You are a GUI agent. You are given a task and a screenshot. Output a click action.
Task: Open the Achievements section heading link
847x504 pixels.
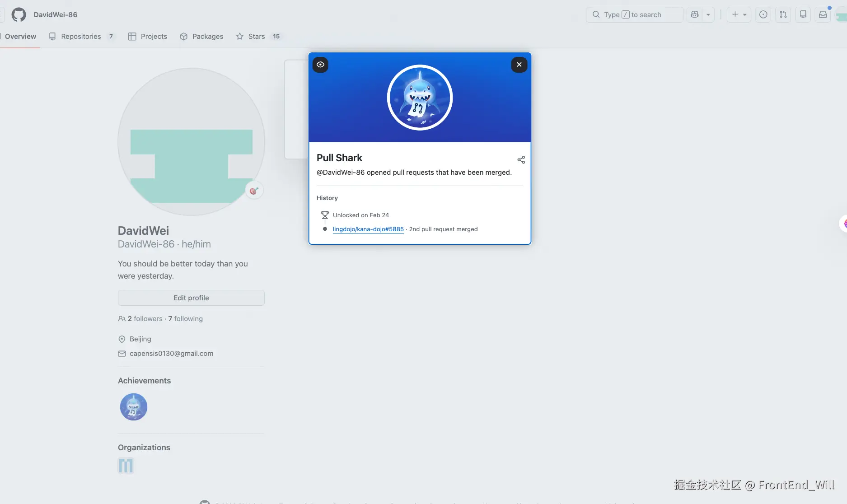144,381
